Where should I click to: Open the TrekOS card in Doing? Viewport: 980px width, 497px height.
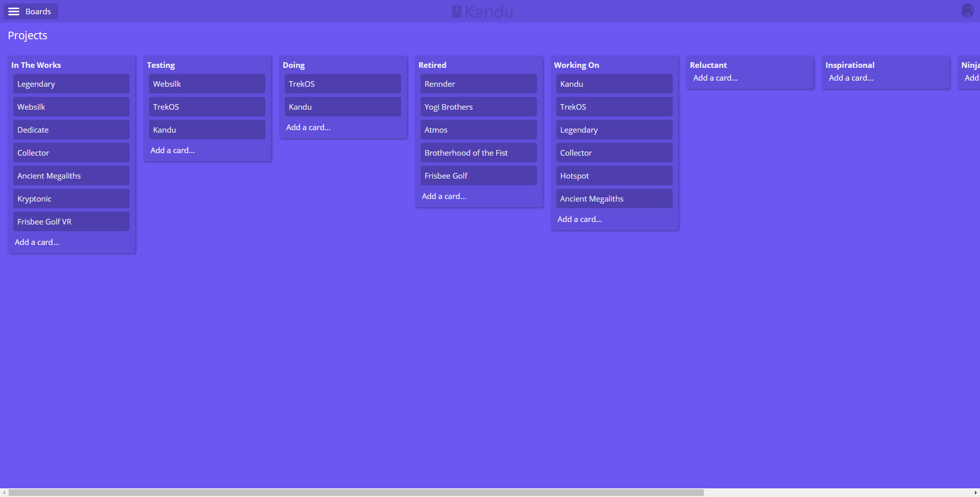(x=342, y=84)
